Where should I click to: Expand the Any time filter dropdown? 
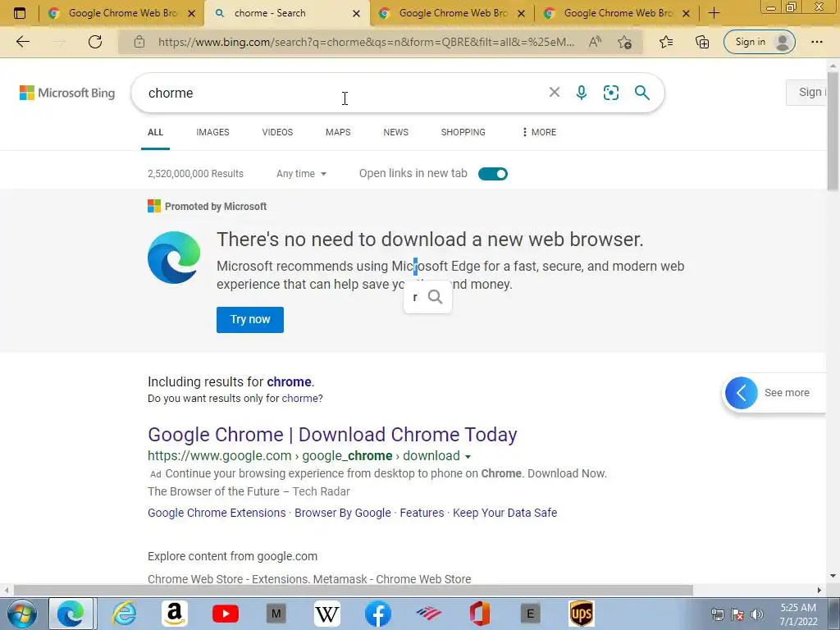pyautogui.click(x=301, y=174)
